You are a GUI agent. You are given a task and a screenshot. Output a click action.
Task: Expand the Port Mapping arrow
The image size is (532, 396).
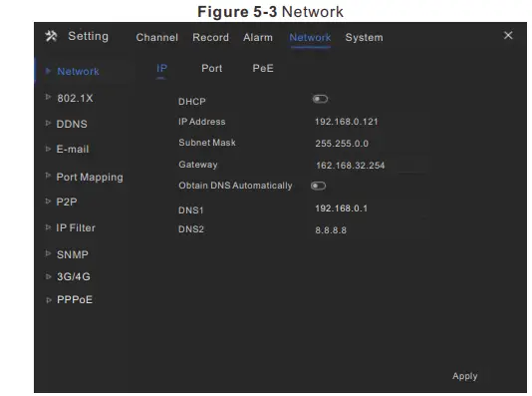pos(48,176)
